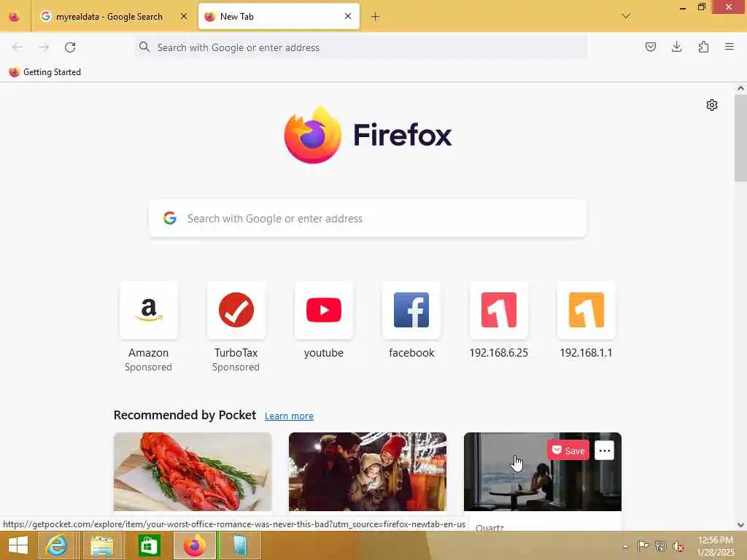Click the vertical scrollbar thumb
The width and height of the screenshot is (747, 560).
coord(740,138)
